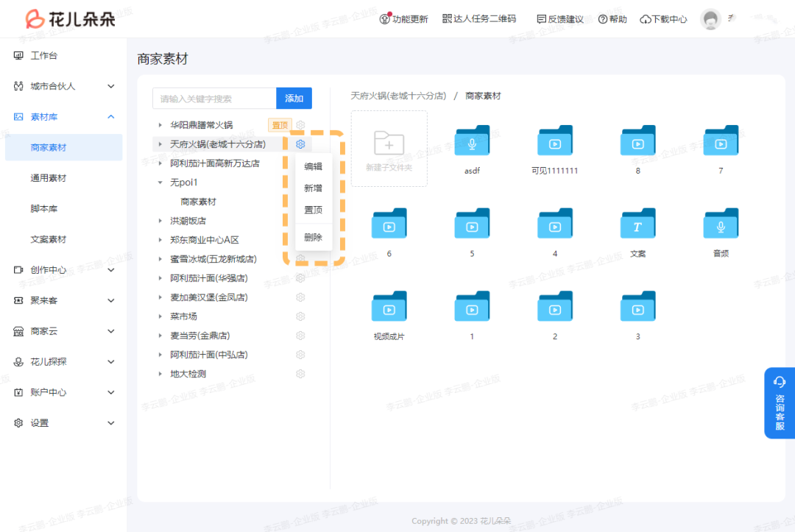Screen dimensions: 795x532
Task: Click 天府火锅(老城十六分店) breadcrumb
Action: pyautogui.click(x=398, y=96)
